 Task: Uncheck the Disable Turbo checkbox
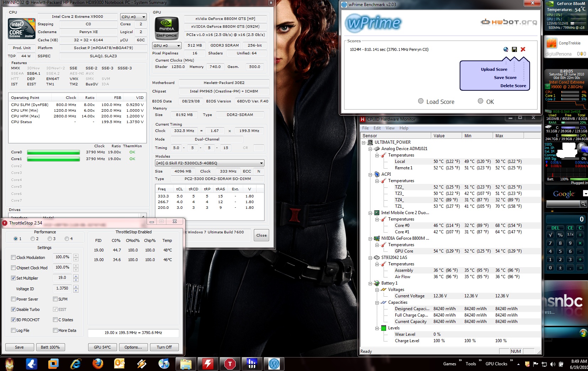pos(13,309)
